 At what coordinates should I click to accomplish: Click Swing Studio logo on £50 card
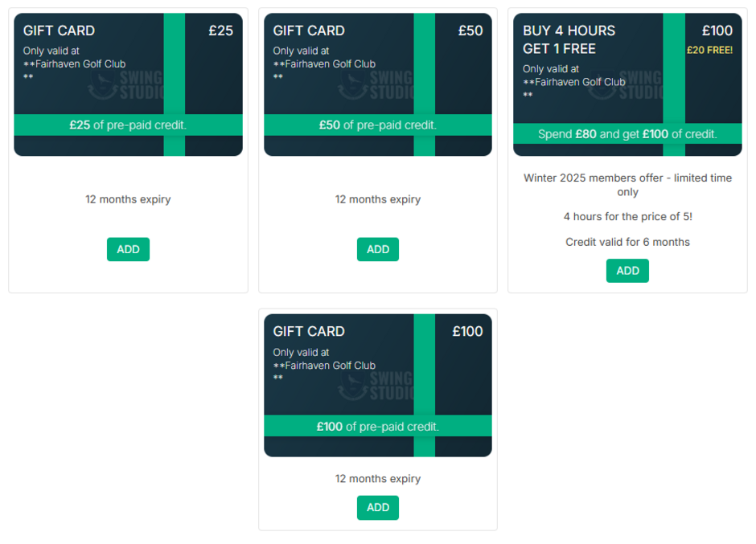click(x=376, y=85)
